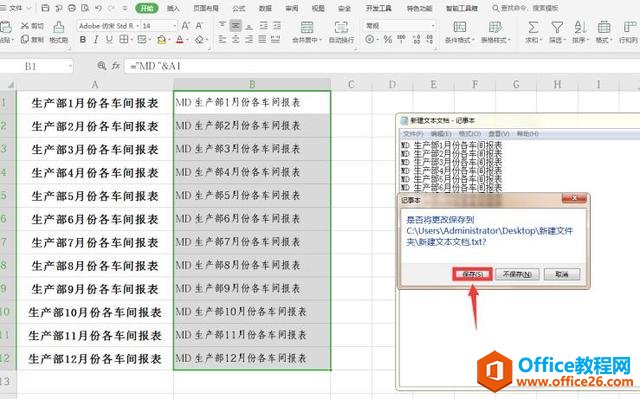The image size is (640, 399).
Task: Click the formula bar input field
Action: pyautogui.click(x=382, y=66)
